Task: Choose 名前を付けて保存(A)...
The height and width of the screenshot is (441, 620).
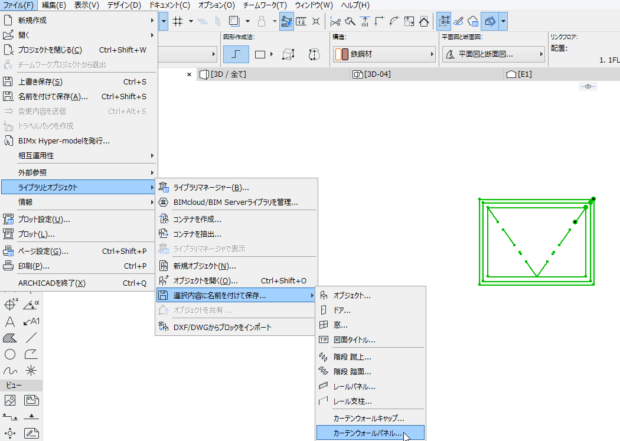Action: click(x=79, y=97)
